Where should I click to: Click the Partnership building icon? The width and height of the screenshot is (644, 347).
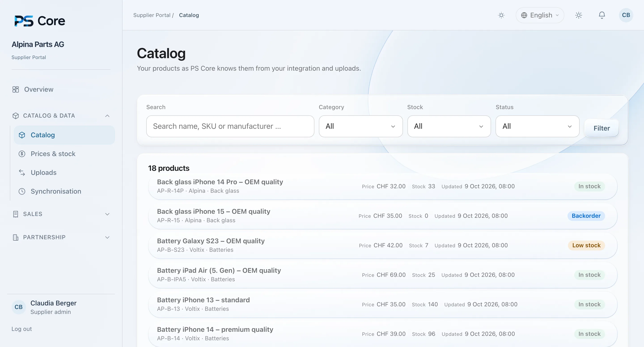15,237
